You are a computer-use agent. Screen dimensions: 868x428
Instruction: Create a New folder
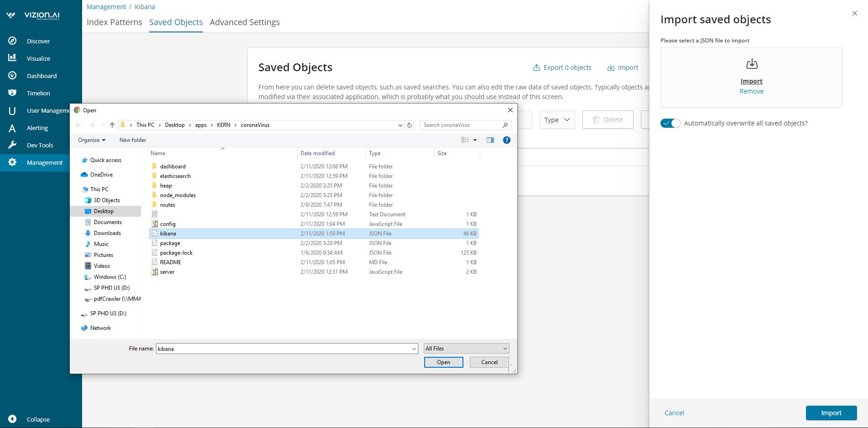[x=133, y=140]
